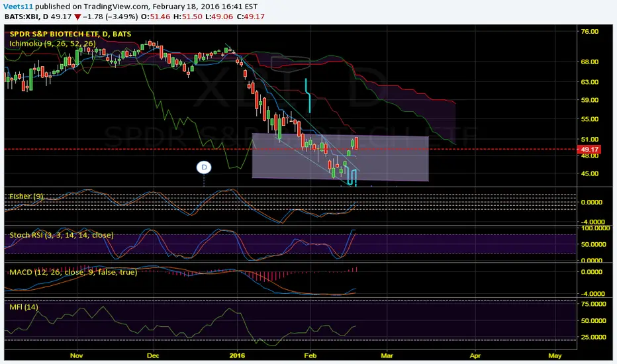Select the MFI (14) indicator label

24,307
